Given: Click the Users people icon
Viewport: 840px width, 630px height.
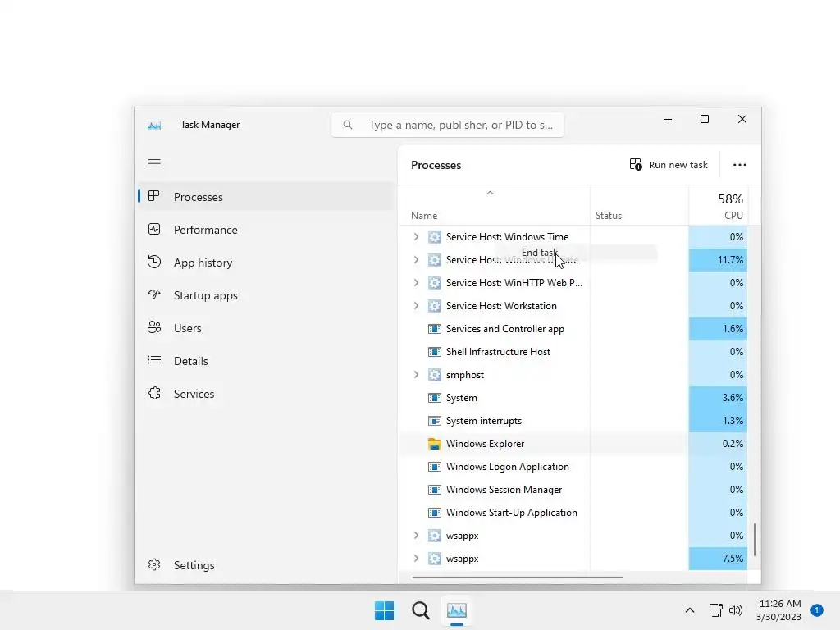Looking at the screenshot, I should click(x=154, y=327).
